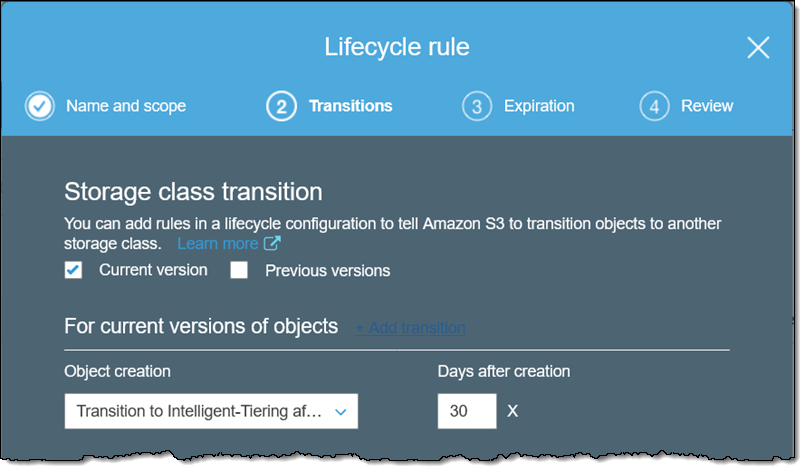Click the Days after creation input field
The height and width of the screenshot is (471, 805).
pyautogui.click(x=466, y=411)
